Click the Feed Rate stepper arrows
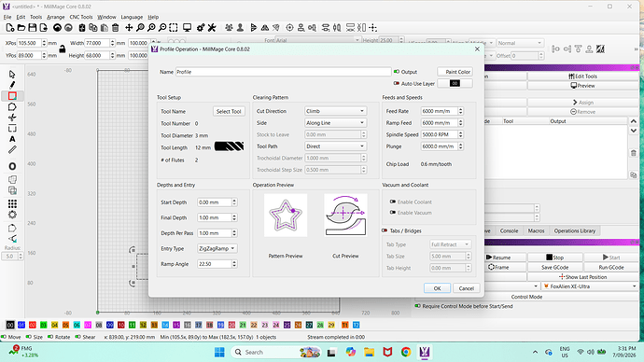 coord(460,111)
